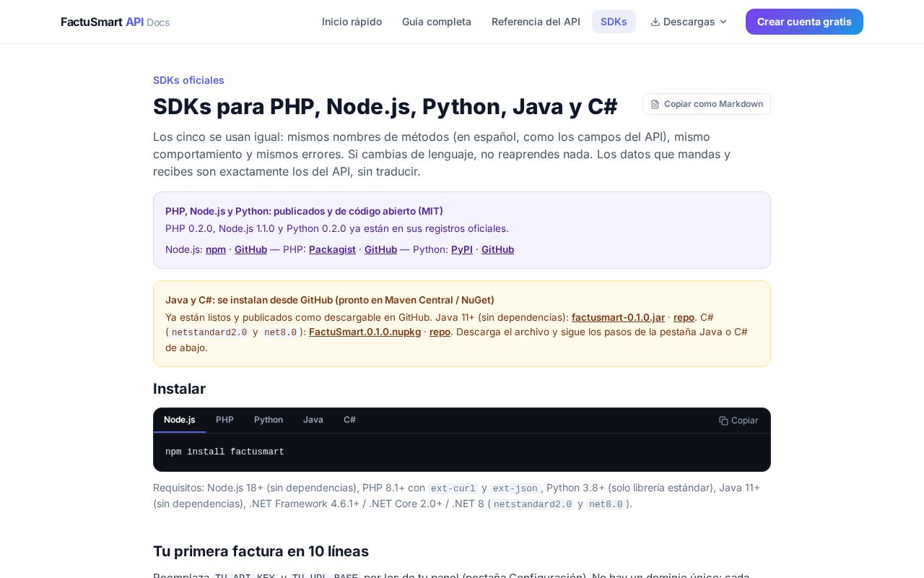Click the ext-curl inline code
Screen dimensions: 924x578
click(x=453, y=488)
